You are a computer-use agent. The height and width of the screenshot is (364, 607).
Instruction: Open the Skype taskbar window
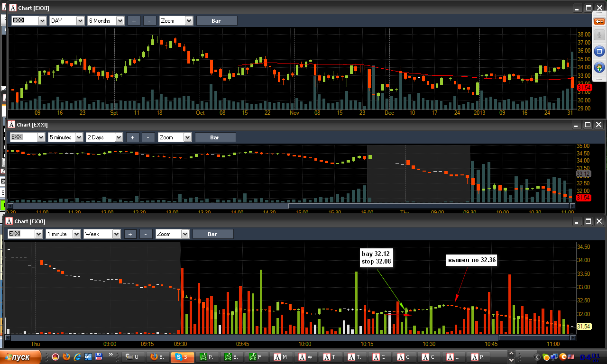[183, 357]
